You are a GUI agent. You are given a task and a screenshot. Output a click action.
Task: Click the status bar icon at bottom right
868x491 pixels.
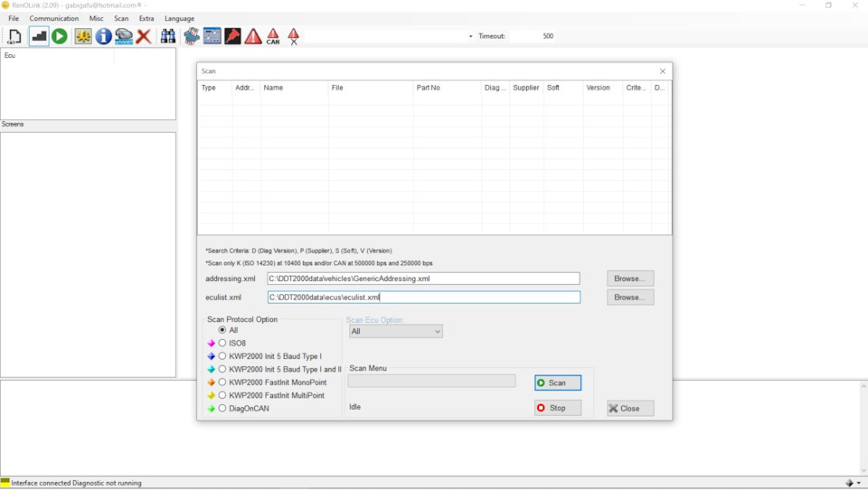tap(849, 483)
